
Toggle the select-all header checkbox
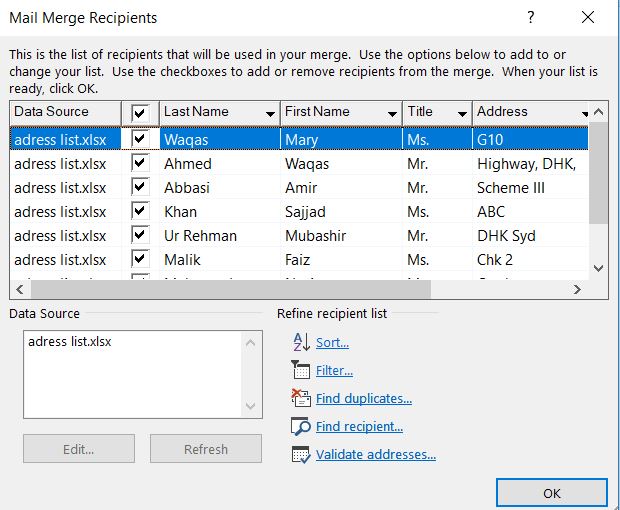(x=140, y=112)
